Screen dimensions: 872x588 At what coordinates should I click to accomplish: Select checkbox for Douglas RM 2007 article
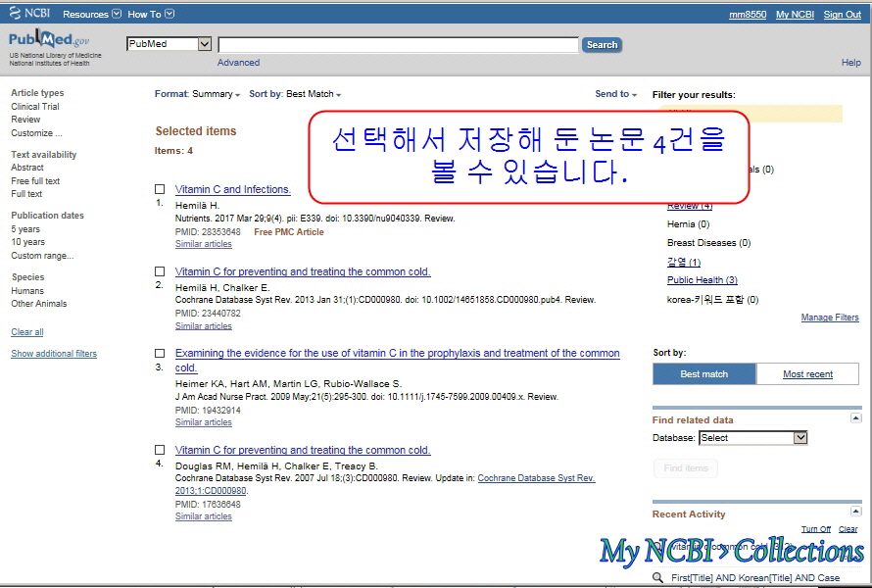(x=160, y=450)
